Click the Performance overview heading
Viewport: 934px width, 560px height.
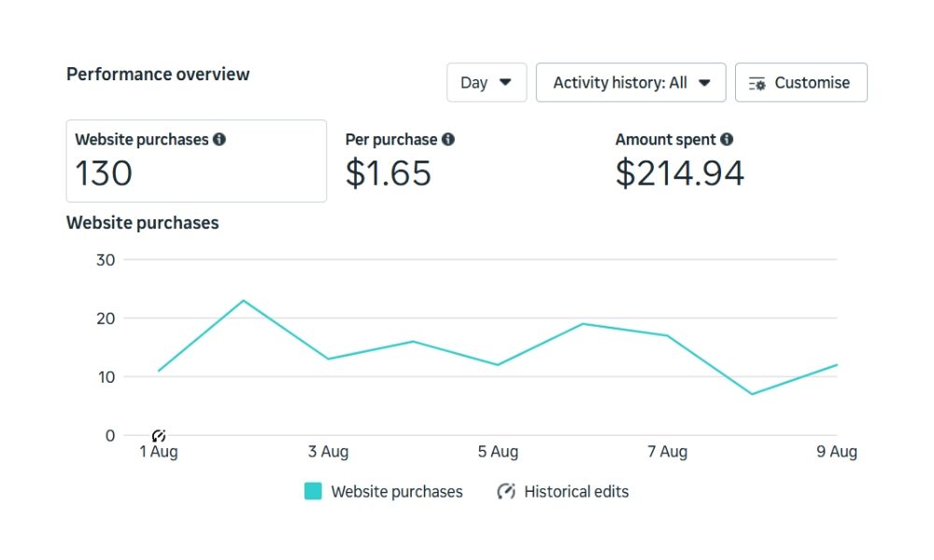click(x=158, y=75)
